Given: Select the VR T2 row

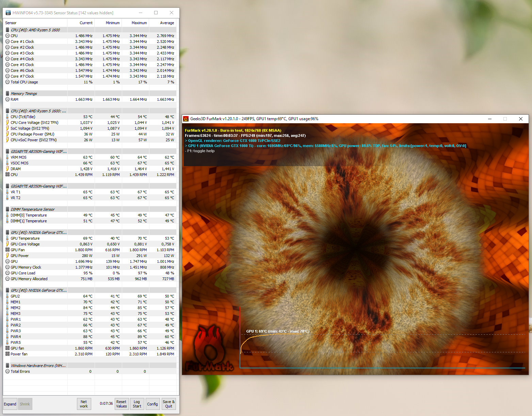Looking at the screenshot, I should coord(90,198).
